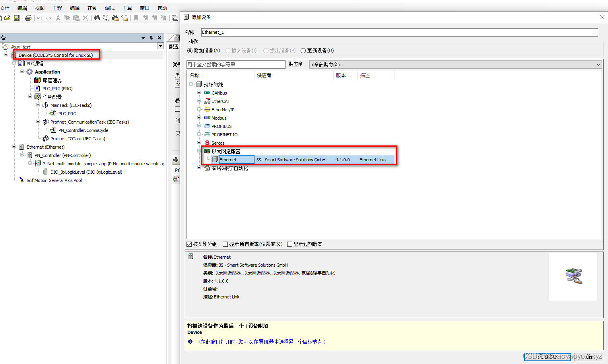Select the DIO_8xLogicLevel tree item

point(86,172)
